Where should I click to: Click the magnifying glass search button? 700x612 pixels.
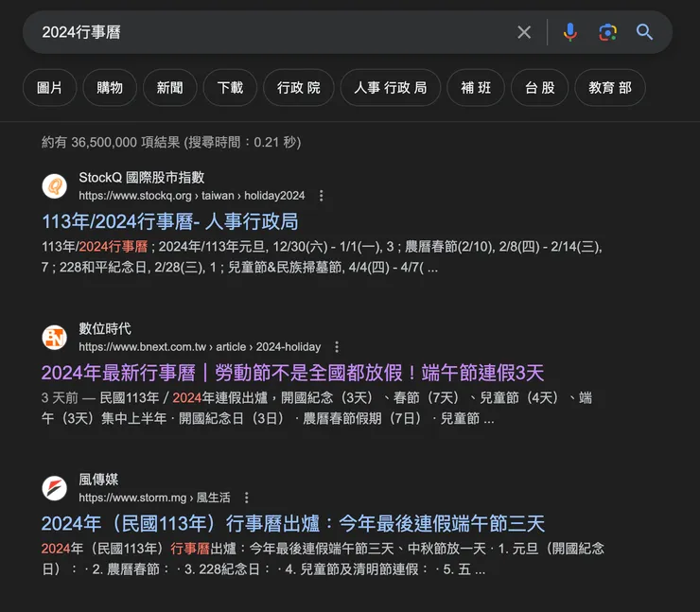click(x=644, y=32)
